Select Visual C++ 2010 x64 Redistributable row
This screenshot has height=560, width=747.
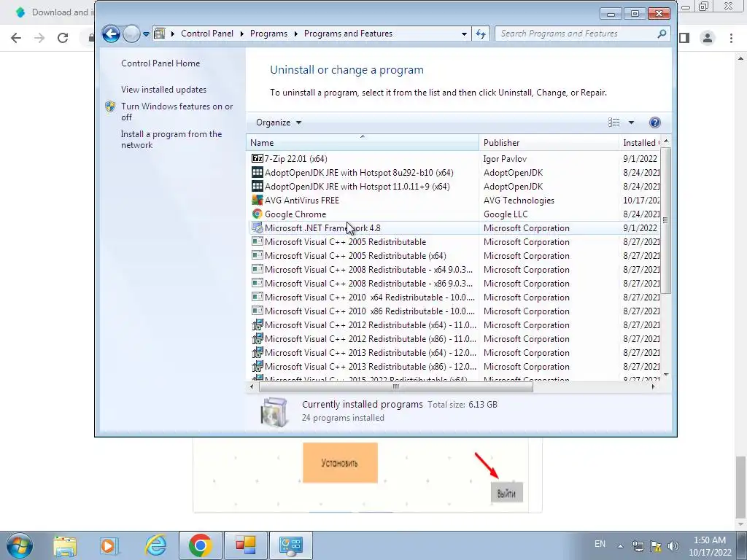[455, 297]
